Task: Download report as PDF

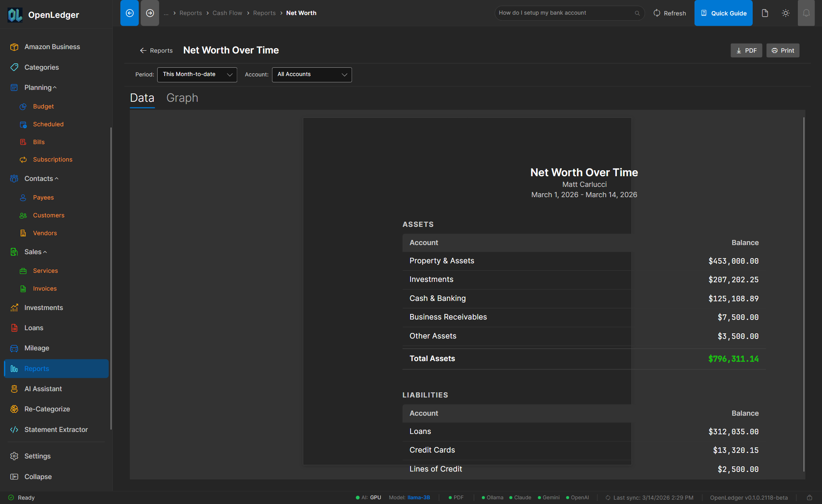Action: pos(746,51)
